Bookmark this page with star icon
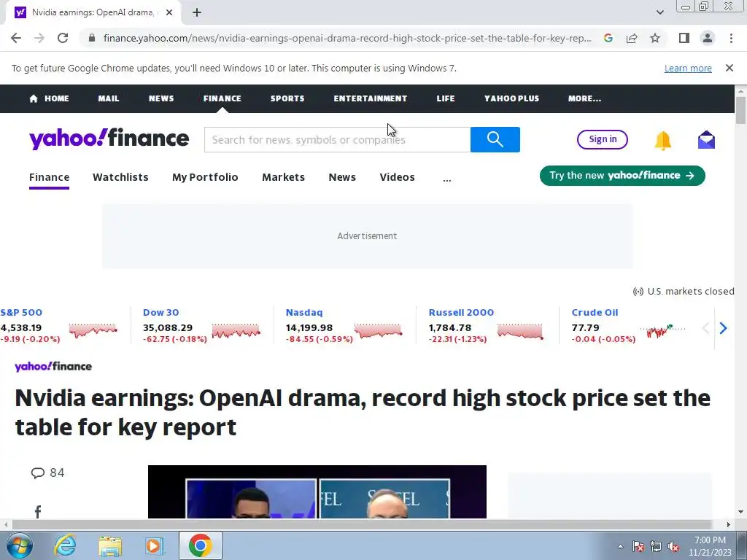This screenshot has width=747, height=560. 655,38
